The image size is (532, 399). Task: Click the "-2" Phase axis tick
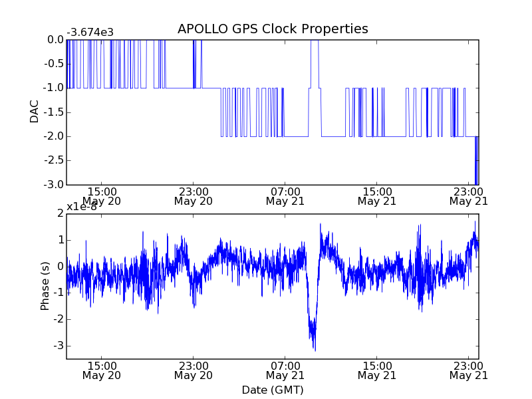(59, 319)
